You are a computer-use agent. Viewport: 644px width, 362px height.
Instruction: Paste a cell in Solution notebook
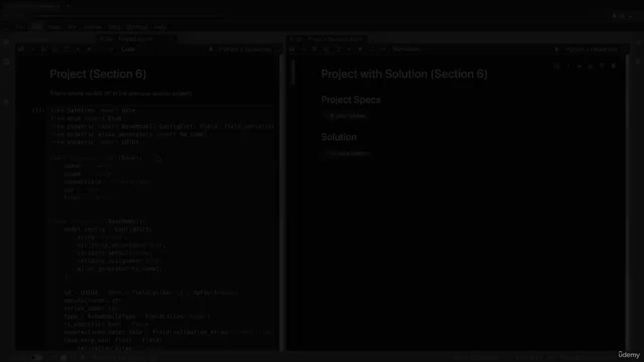pos(338,49)
